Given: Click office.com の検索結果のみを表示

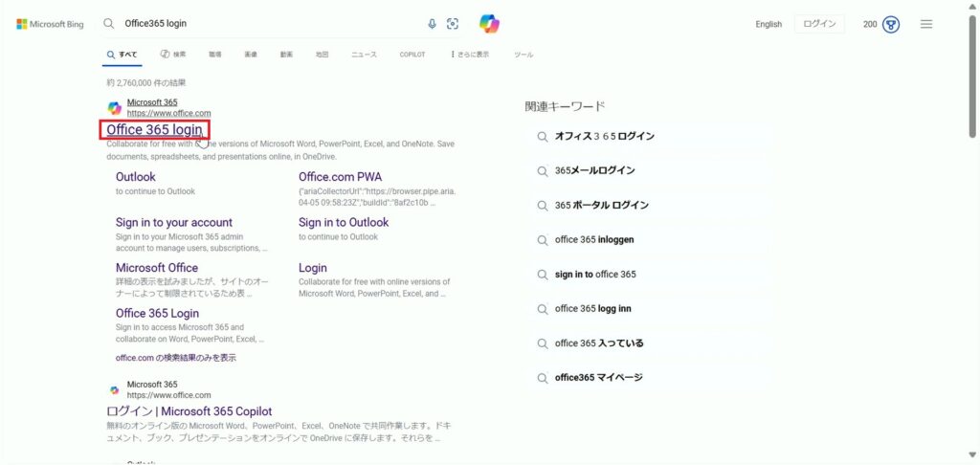Looking at the screenshot, I should pos(176,358).
